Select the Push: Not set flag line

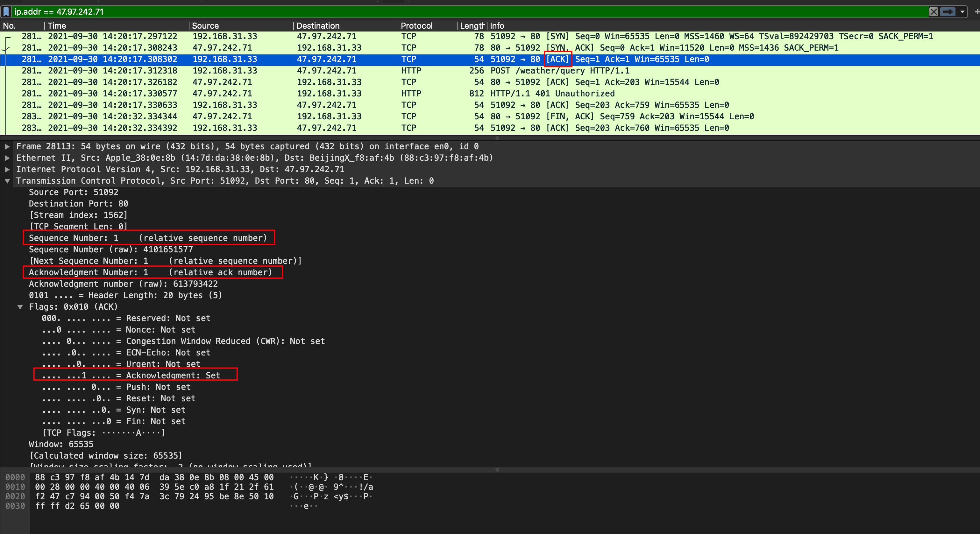116,387
